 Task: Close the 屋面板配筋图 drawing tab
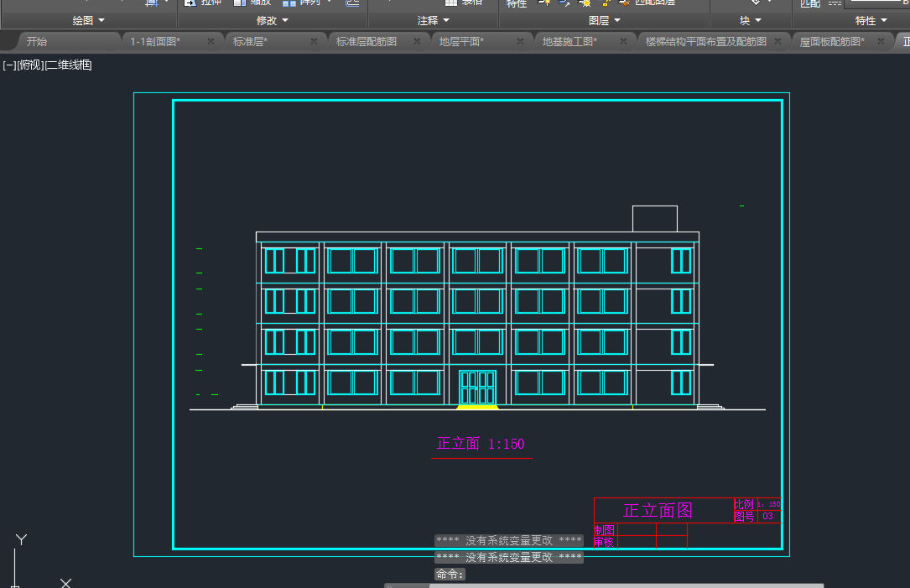click(881, 41)
